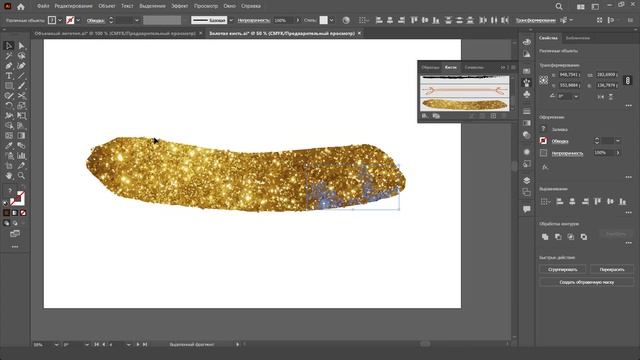Click Обводка link in Properties panel

tap(560, 141)
